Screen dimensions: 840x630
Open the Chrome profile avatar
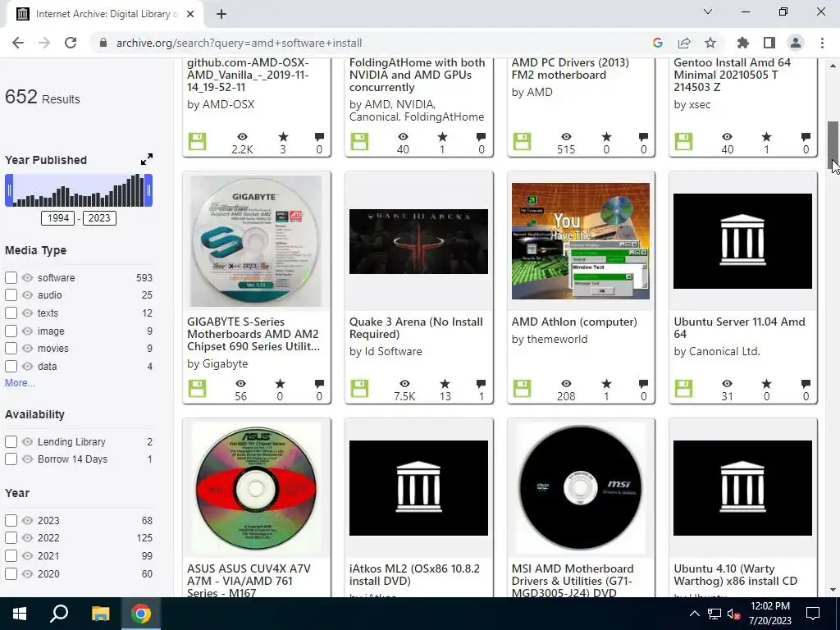(796, 43)
